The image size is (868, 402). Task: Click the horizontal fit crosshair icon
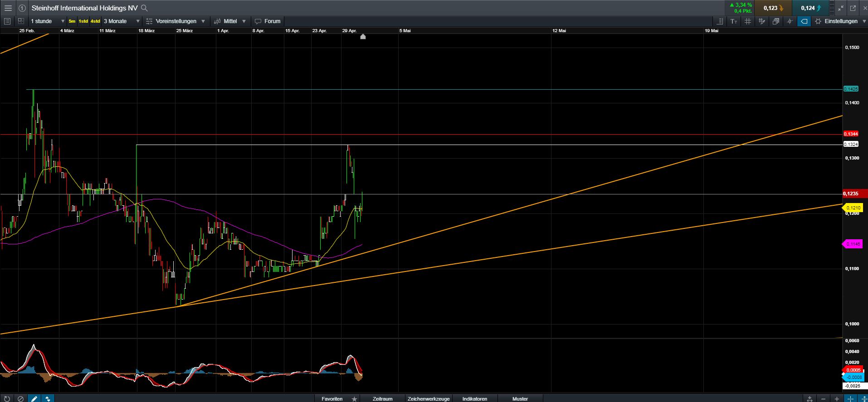click(x=850, y=399)
